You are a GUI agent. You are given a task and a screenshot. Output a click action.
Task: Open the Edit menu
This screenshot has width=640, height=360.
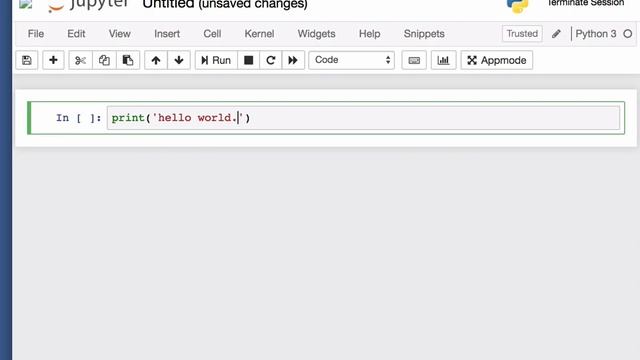(76, 34)
